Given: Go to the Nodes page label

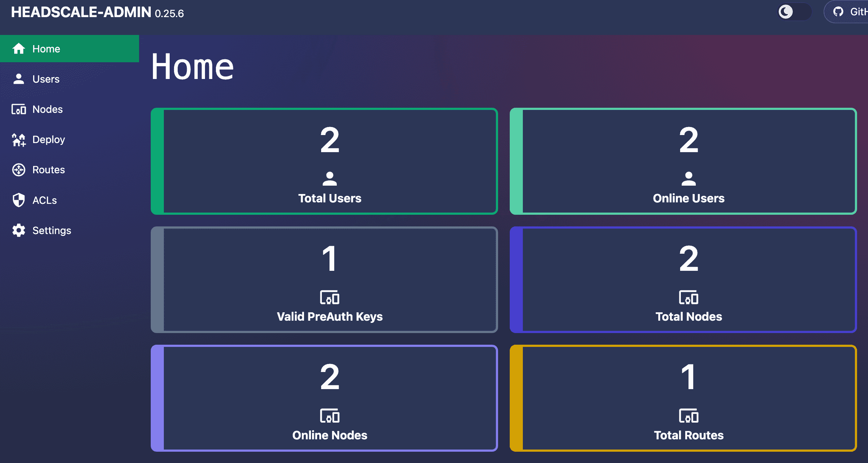Looking at the screenshot, I should click(47, 109).
